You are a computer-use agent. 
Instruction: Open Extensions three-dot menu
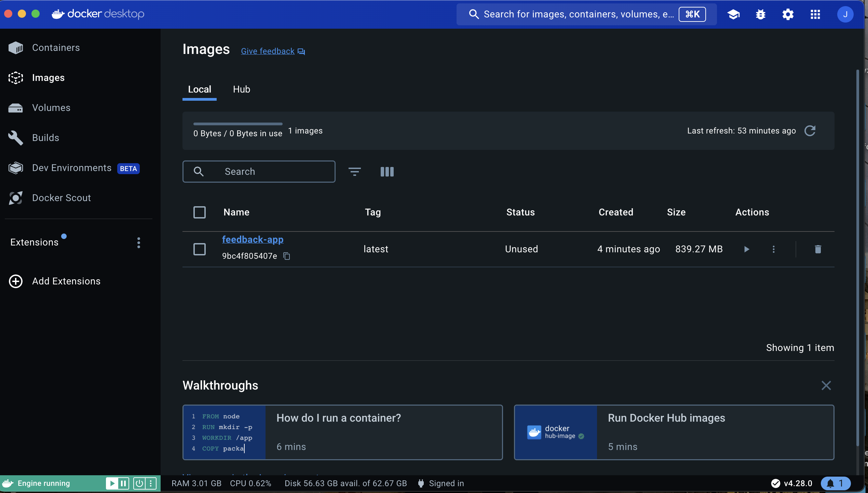coord(138,243)
